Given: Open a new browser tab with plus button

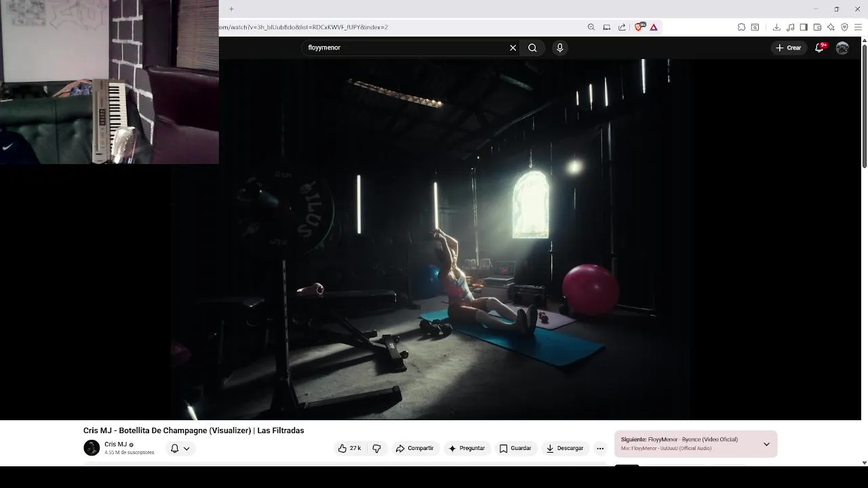Looking at the screenshot, I should click(231, 9).
